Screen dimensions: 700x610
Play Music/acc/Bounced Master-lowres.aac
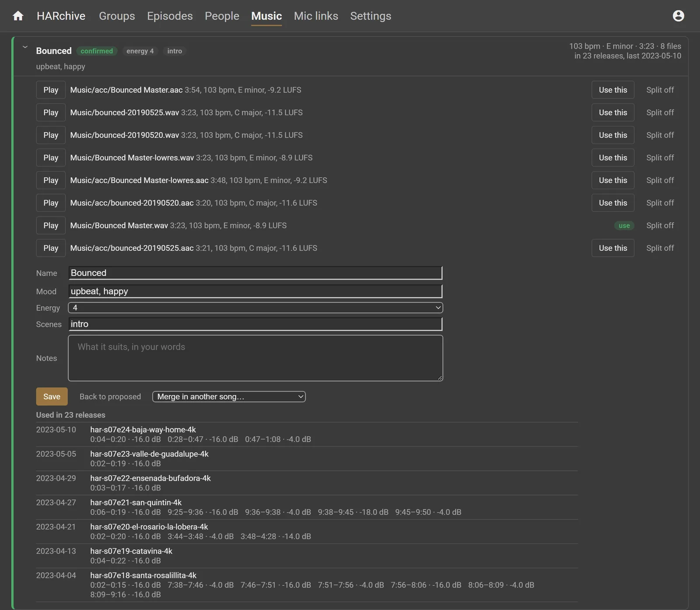tap(51, 180)
